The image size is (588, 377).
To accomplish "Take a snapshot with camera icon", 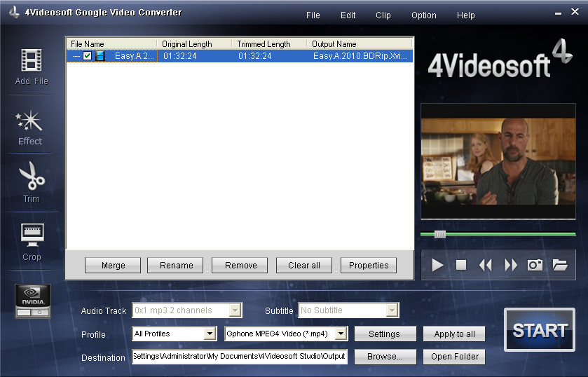I will tap(535, 265).
